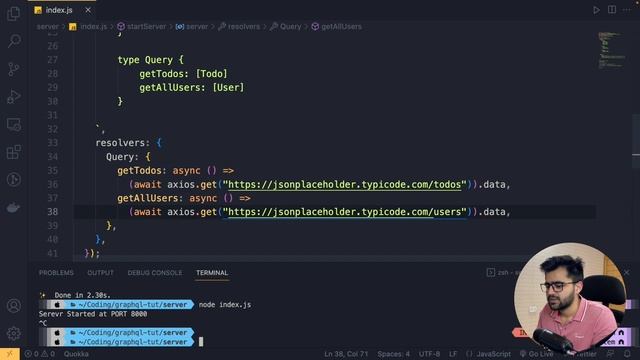
Task: Open the Docker whale icon
Action: 13,208
